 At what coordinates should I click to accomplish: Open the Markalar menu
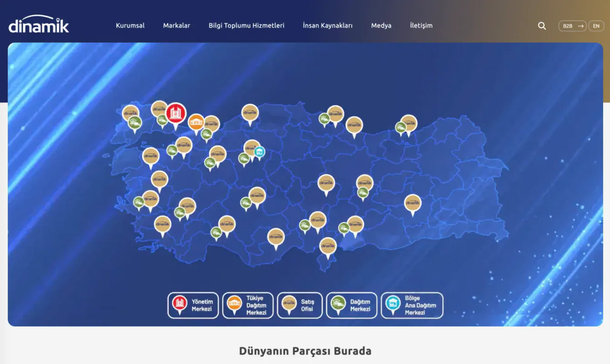[177, 25]
